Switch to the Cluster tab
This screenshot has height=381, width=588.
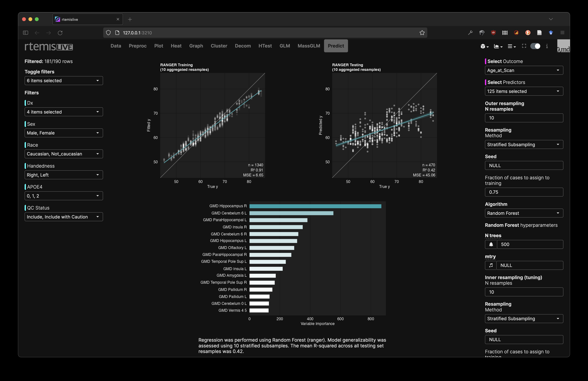[219, 46]
